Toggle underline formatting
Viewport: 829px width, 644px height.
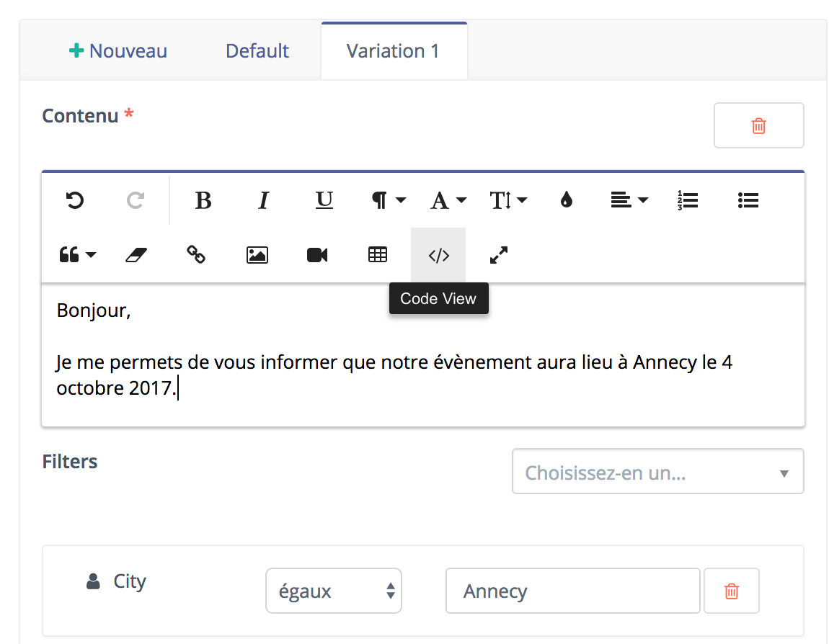[x=324, y=201]
